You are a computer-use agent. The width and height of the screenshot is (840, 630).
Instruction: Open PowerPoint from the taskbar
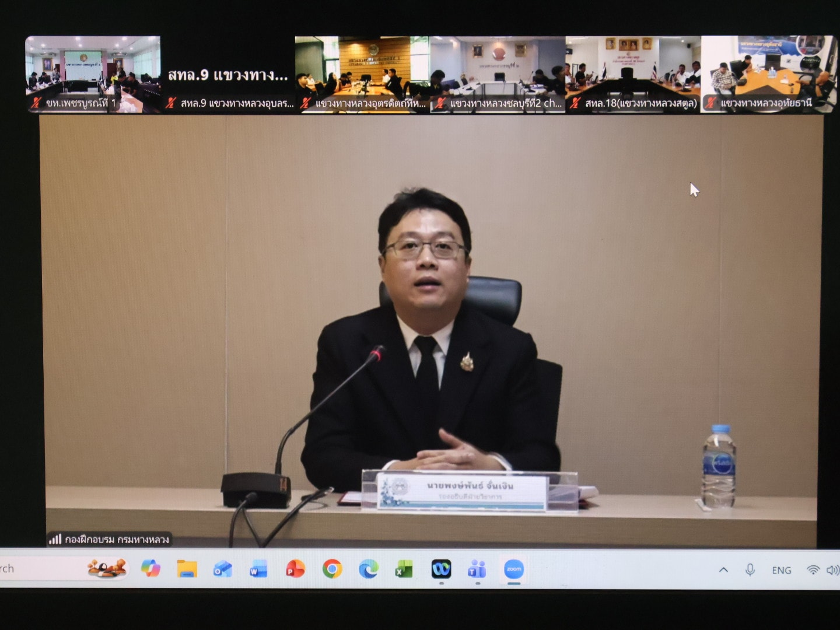tap(295, 569)
